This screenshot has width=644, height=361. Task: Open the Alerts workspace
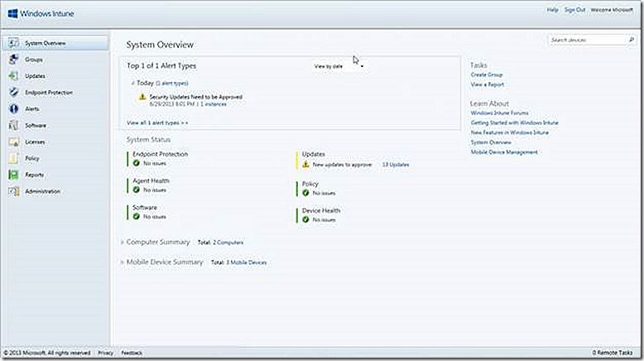point(32,108)
